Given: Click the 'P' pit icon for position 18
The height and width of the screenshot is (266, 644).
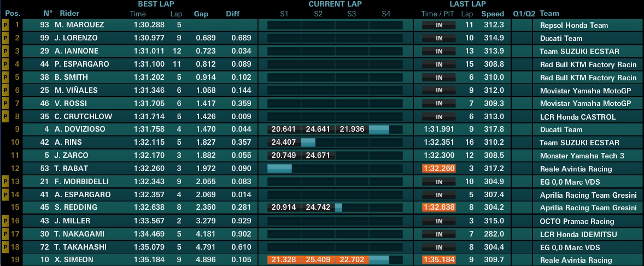Looking at the screenshot, I should click(x=5, y=247).
